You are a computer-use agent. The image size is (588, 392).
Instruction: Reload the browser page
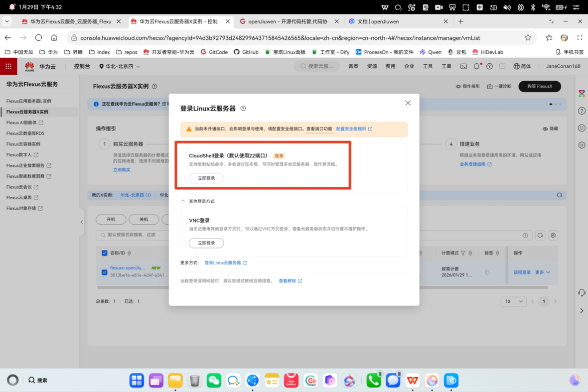click(39, 37)
